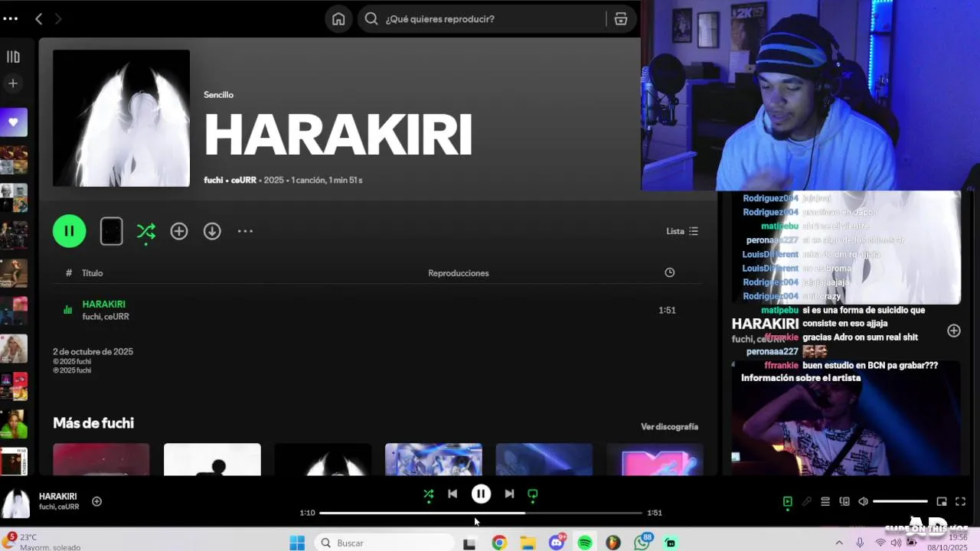Toggle the Now Playing view
The height and width of the screenshot is (551, 980).
pyautogui.click(x=787, y=502)
